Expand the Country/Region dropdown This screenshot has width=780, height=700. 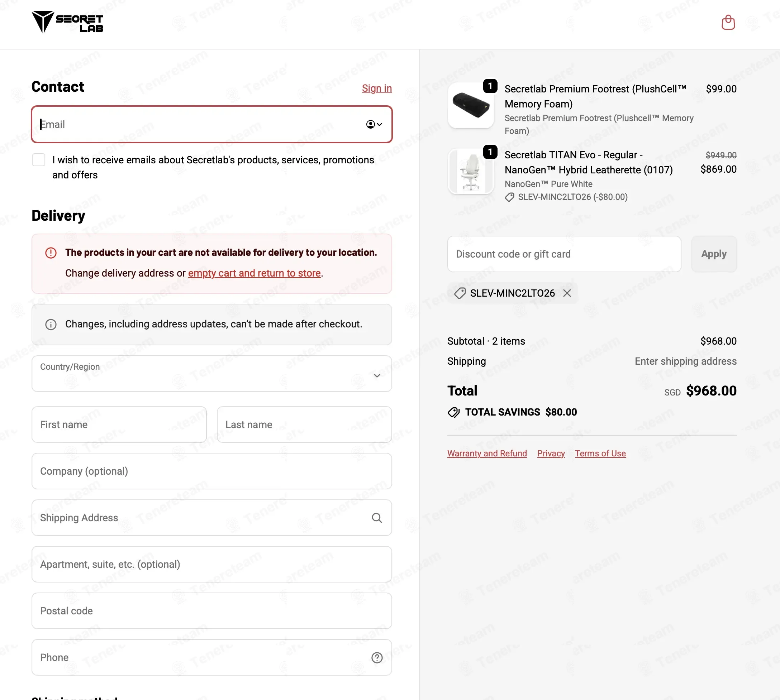click(211, 373)
